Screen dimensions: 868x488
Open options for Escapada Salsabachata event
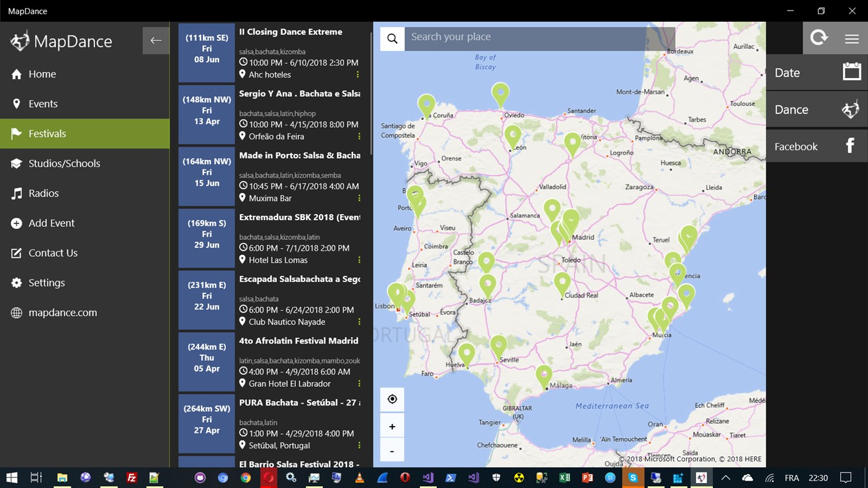[x=359, y=322]
